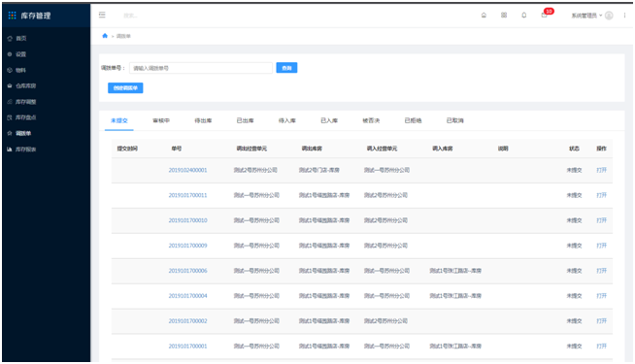This screenshot has width=635, height=364.
Task: Open order number 2019101700010
Action: click(x=188, y=220)
